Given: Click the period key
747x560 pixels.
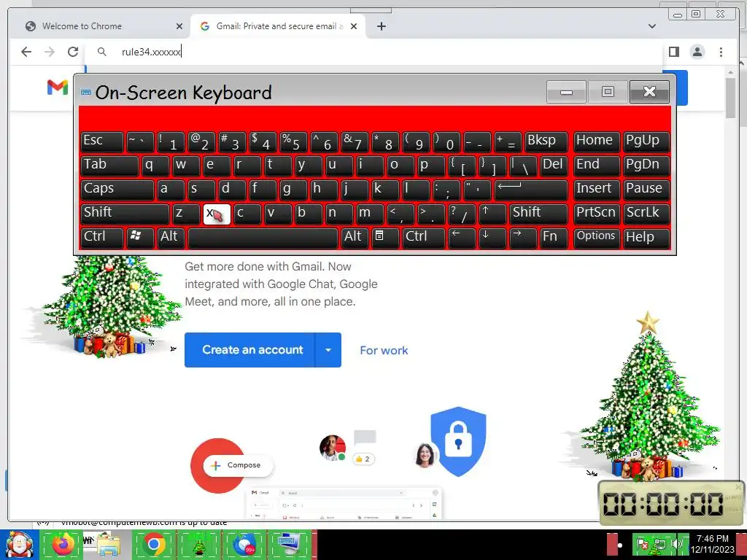Looking at the screenshot, I should tap(431, 214).
